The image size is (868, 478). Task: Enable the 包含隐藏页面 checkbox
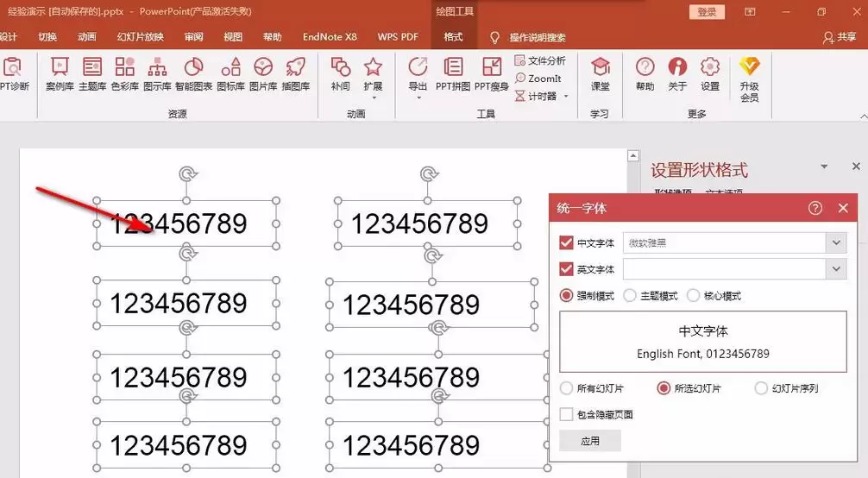566,414
